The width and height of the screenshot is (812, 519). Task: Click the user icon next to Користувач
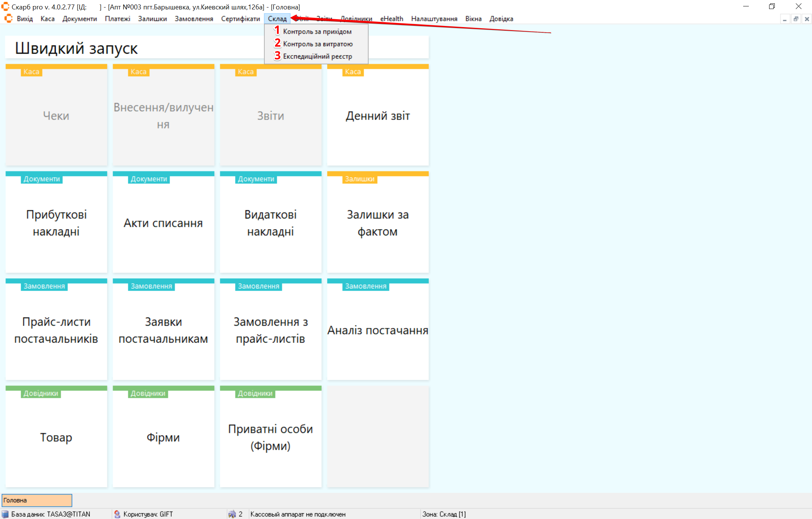click(x=117, y=514)
